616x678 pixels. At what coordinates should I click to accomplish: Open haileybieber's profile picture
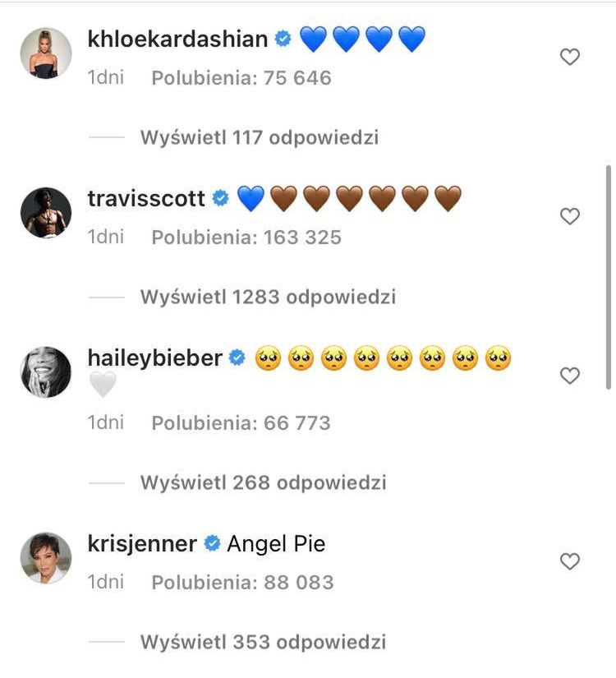(45, 372)
